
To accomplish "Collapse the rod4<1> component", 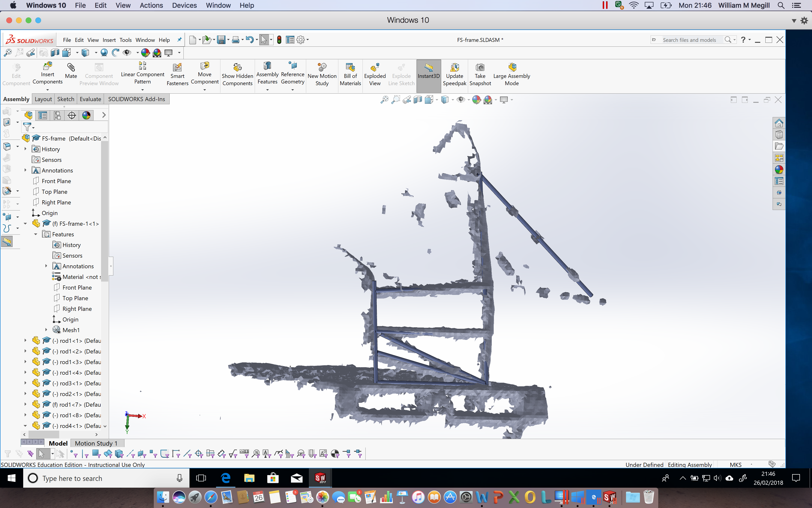I will pyautogui.click(x=25, y=426).
